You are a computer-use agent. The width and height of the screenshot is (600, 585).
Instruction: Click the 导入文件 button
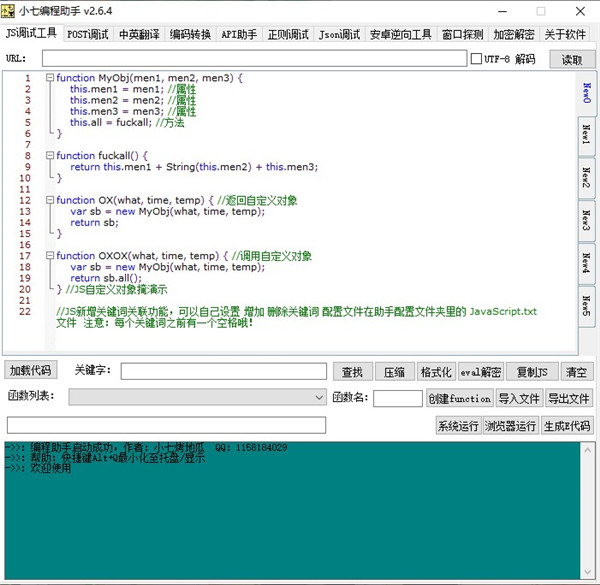pyautogui.click(x=519, y=398)
